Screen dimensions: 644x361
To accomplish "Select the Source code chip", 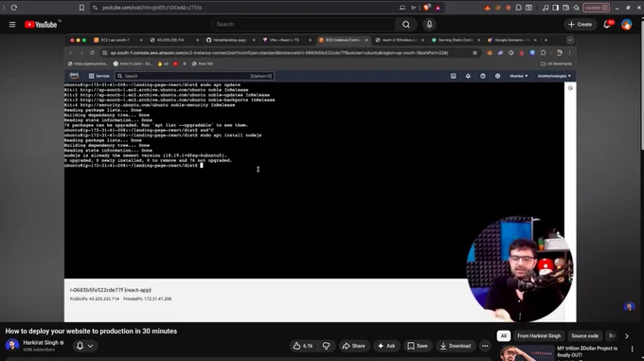I will (585, 336).
